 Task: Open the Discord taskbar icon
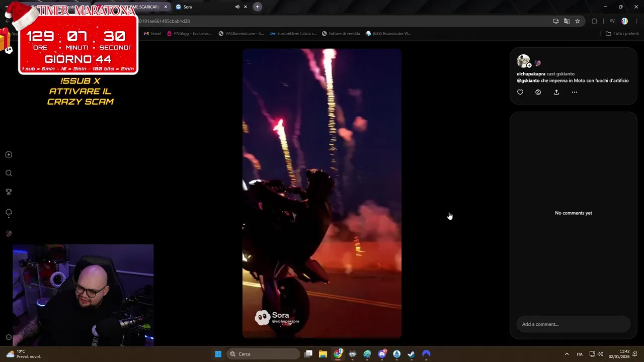coord(382,354)
